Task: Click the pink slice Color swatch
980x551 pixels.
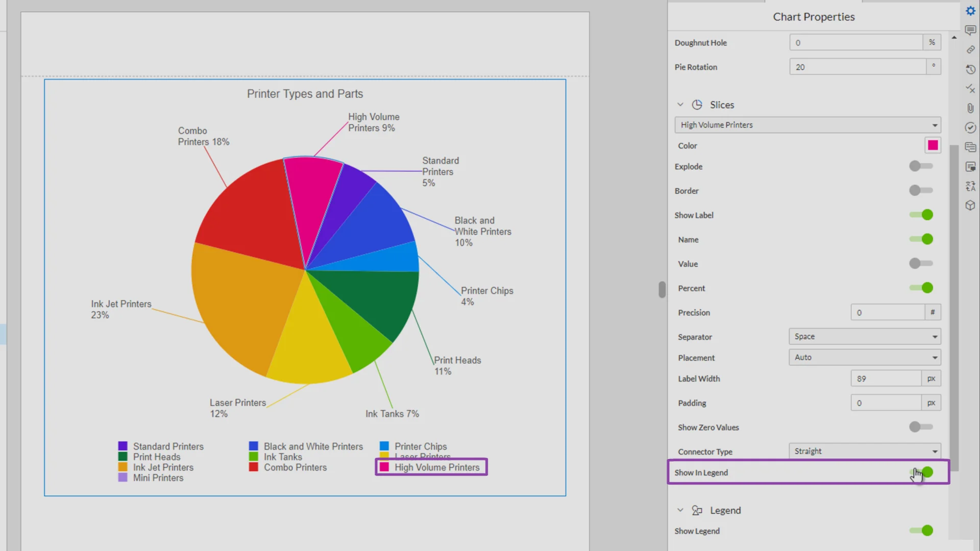Action: (x=933, y=145)
